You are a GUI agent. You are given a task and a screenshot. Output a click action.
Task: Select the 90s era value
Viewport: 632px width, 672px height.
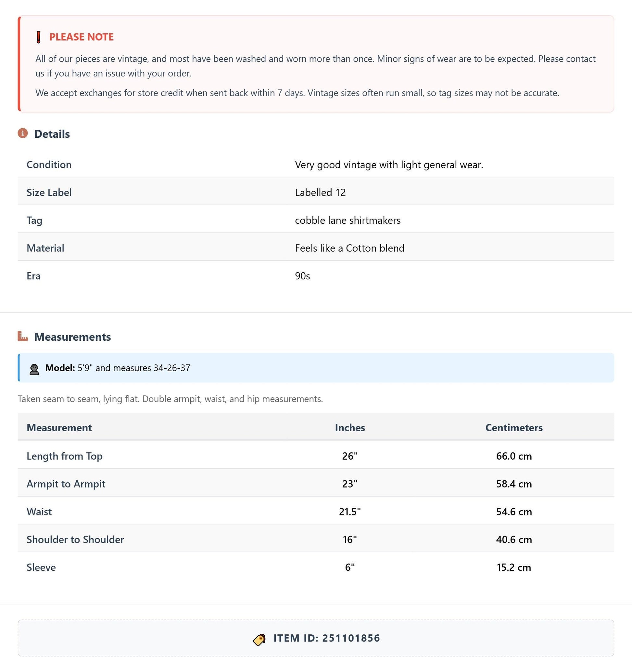coord(302,276)
